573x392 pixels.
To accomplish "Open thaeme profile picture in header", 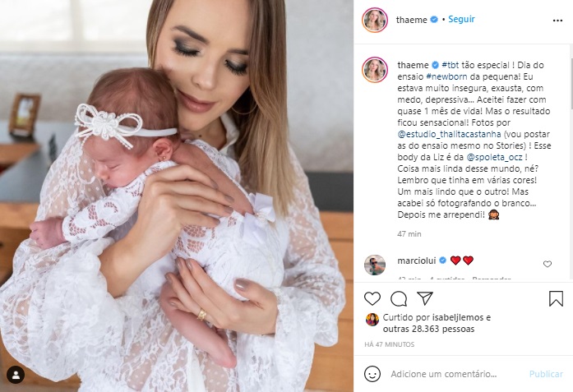I will pyautogui.click(x=375, y=20).
